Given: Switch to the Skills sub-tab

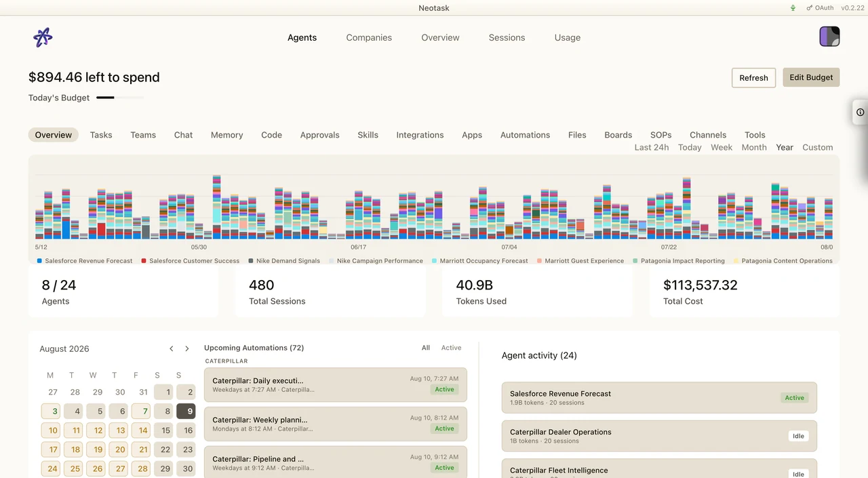Looking at the screenshot, I should pyautogui.click(x=368, y=135).
